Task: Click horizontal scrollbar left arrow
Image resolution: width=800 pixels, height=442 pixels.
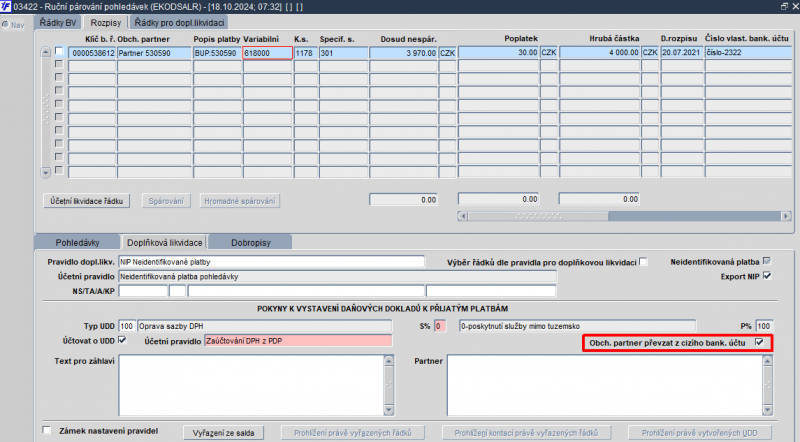Action: (462, 216)
